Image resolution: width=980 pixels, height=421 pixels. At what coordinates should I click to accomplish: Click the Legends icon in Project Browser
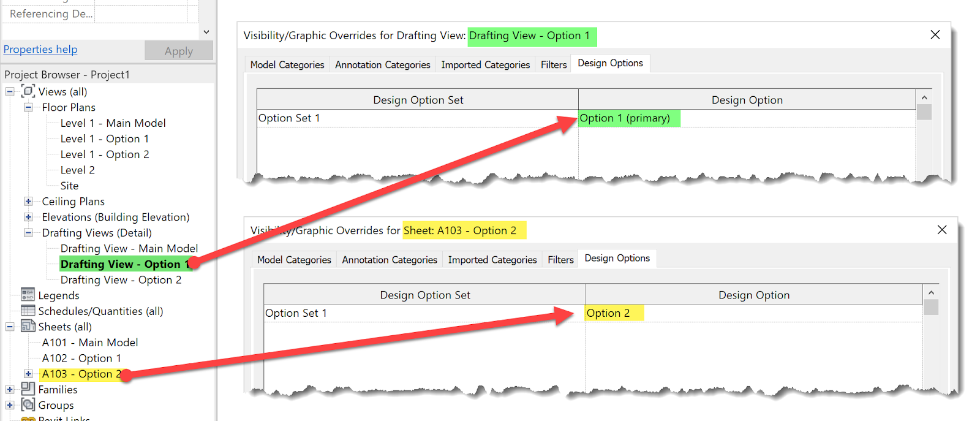(28, 295)
